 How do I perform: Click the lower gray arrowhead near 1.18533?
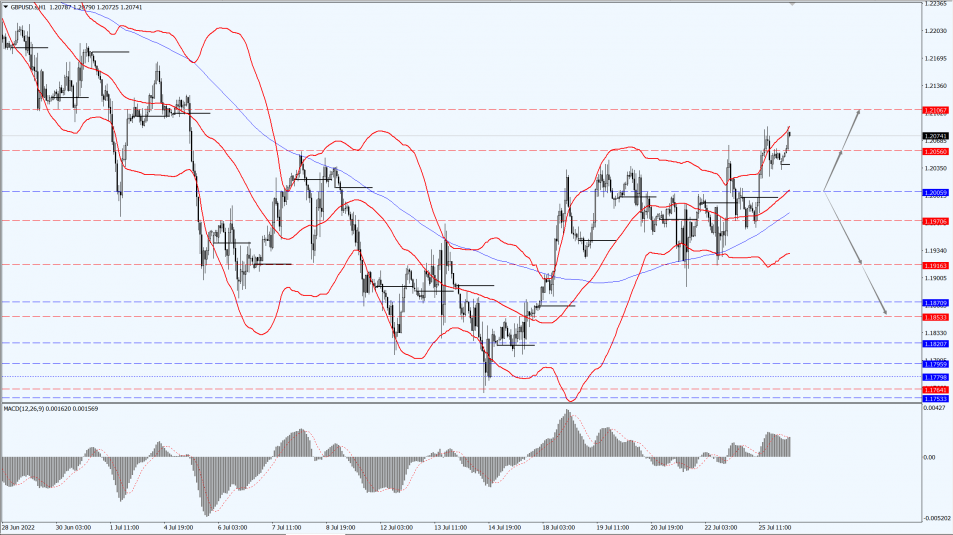pos(884,311)
